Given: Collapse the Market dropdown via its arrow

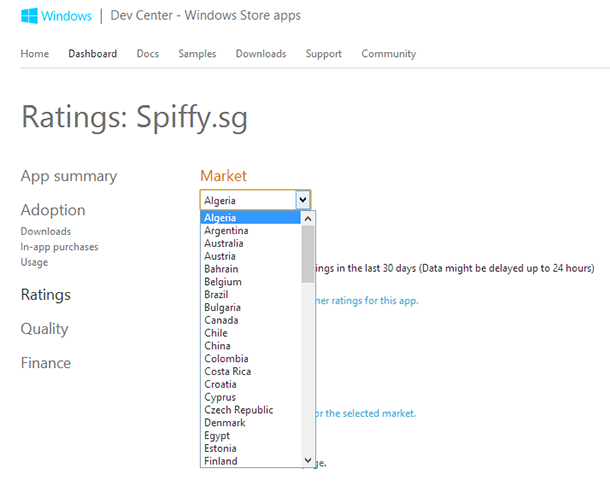Looking at the screenshot, I should 303,200.
